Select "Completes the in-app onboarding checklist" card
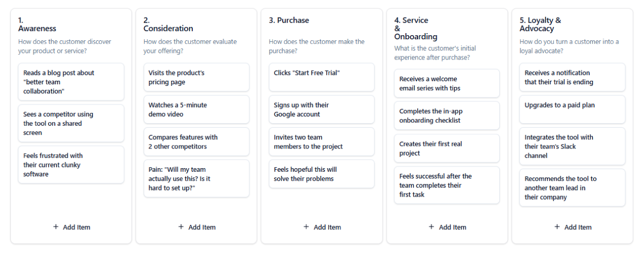 coord(447,115)
